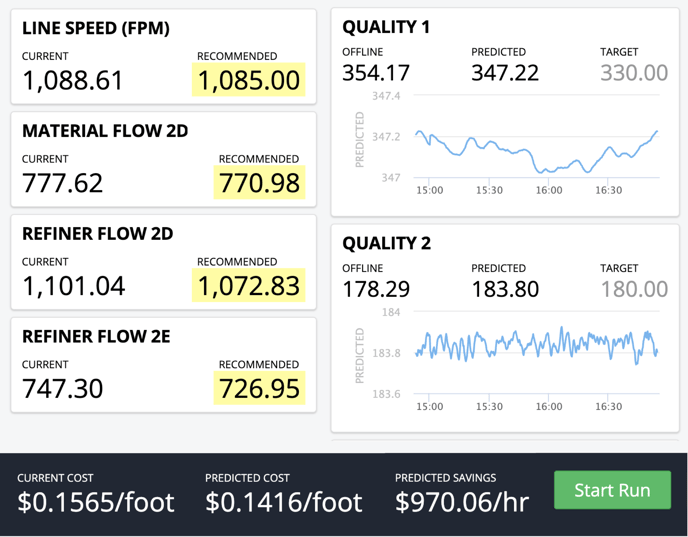
Task: Click Quality 2 predicted value 183.80
Action: [504, 289]
